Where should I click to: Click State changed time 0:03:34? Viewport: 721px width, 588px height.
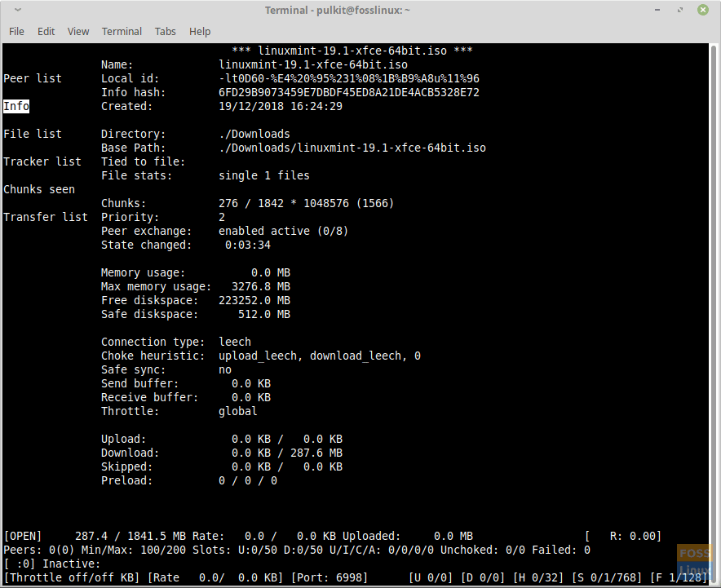[248, 245]
